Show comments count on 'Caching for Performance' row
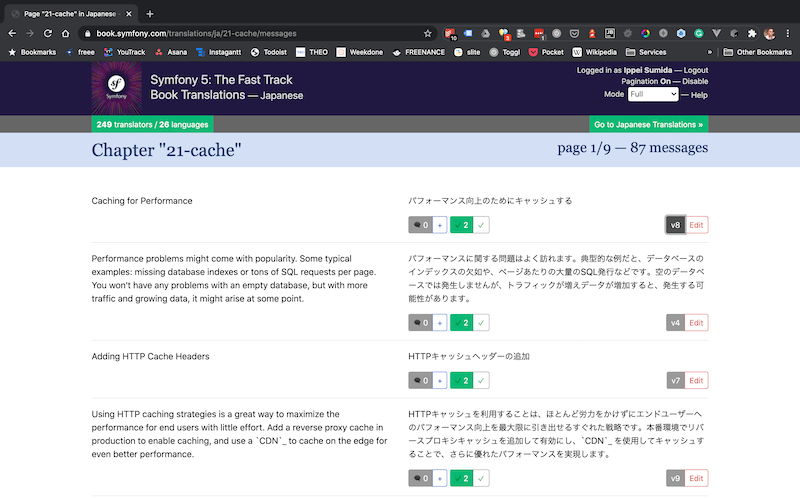The image size is (800, 500). pyautogui.click(x=420, y=225)
